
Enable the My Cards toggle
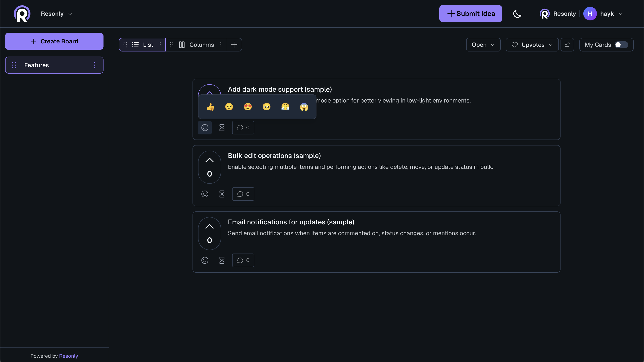pos(621,45)
